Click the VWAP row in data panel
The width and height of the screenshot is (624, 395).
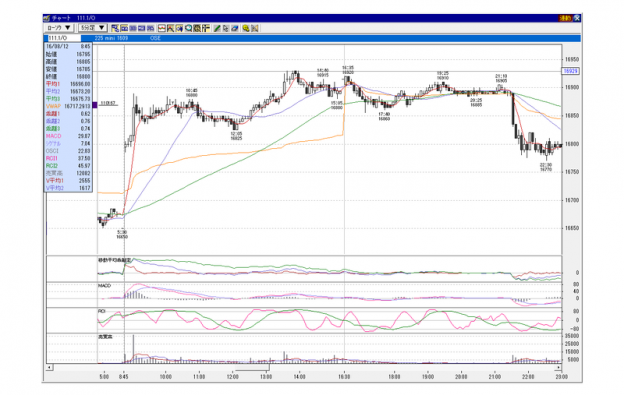(x=68, y=106)
